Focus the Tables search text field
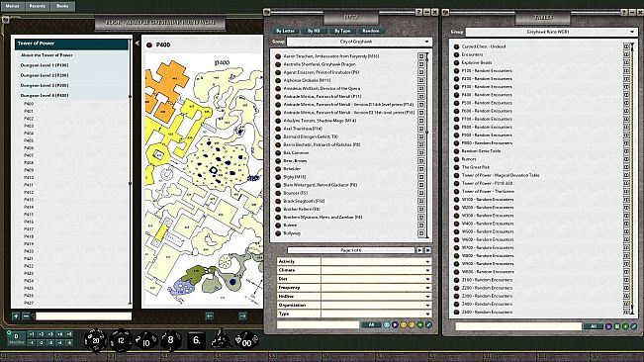This screenshot has width=644, height=362. click(x=518, y=326)
